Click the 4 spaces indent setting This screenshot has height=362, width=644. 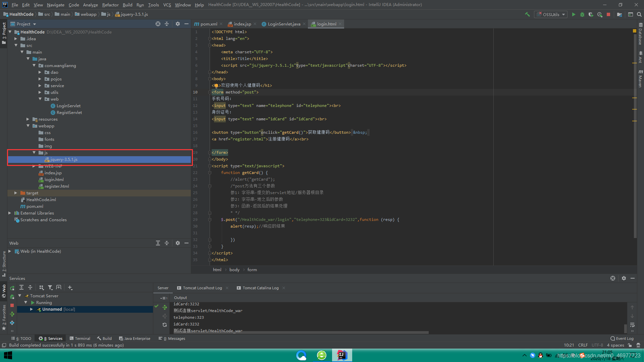615,345
